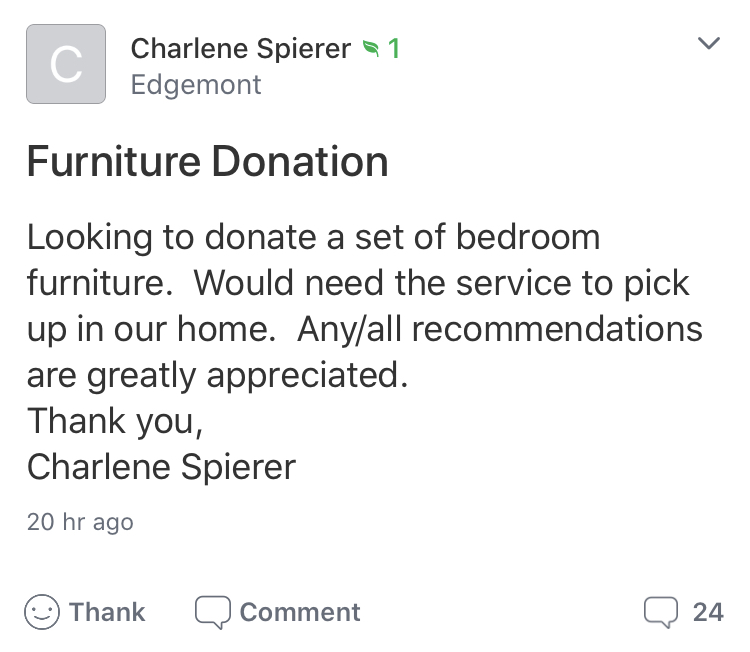Tap the "20 hr ago" timestamp

(x=80, y=521)
